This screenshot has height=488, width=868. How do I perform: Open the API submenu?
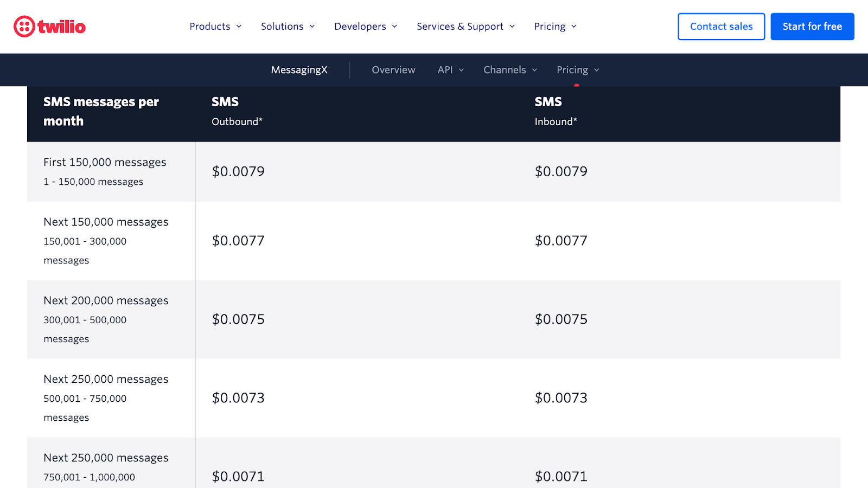(x=445, y=70)
